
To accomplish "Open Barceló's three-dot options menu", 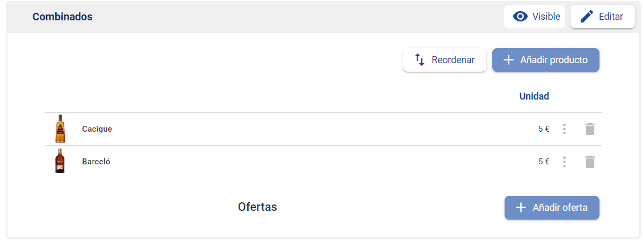I will [564, 162].
